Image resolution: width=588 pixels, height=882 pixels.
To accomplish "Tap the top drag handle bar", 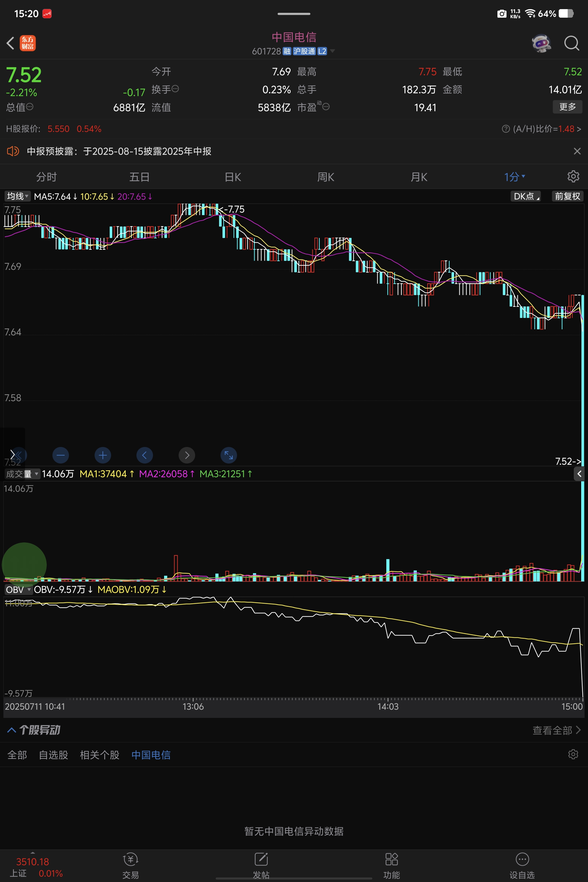I will coord(294,14).
